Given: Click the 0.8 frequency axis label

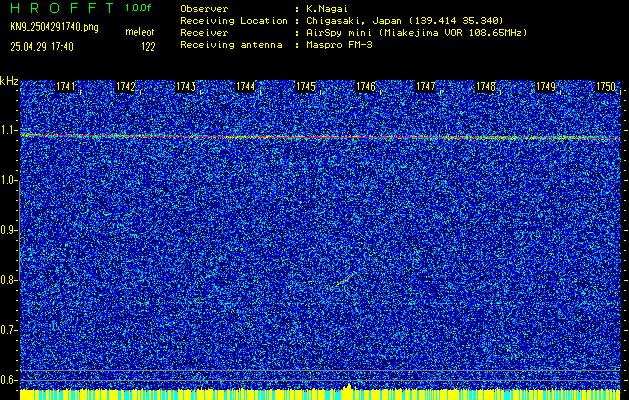Looking at the screenshot, I should tap(8, 280).
